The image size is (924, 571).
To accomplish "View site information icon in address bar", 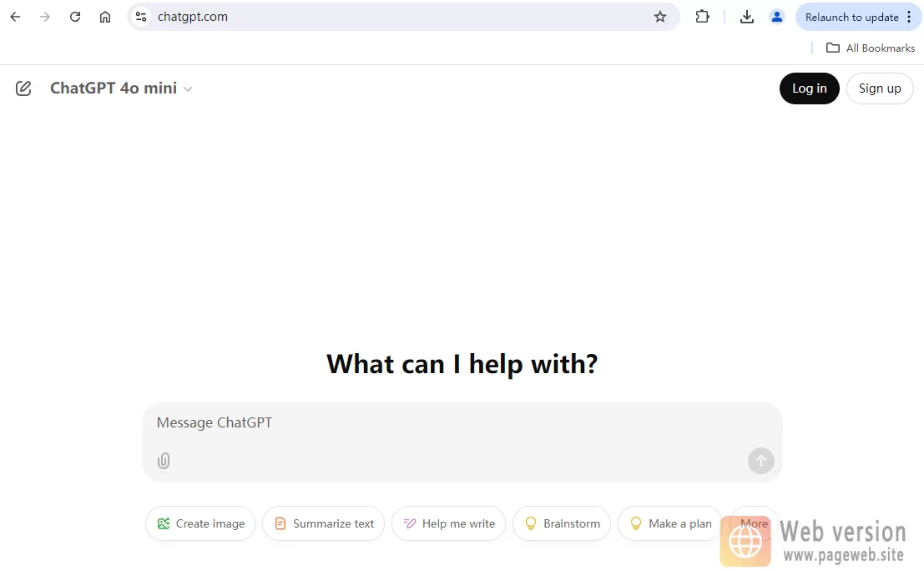I will tap(141, 17).
